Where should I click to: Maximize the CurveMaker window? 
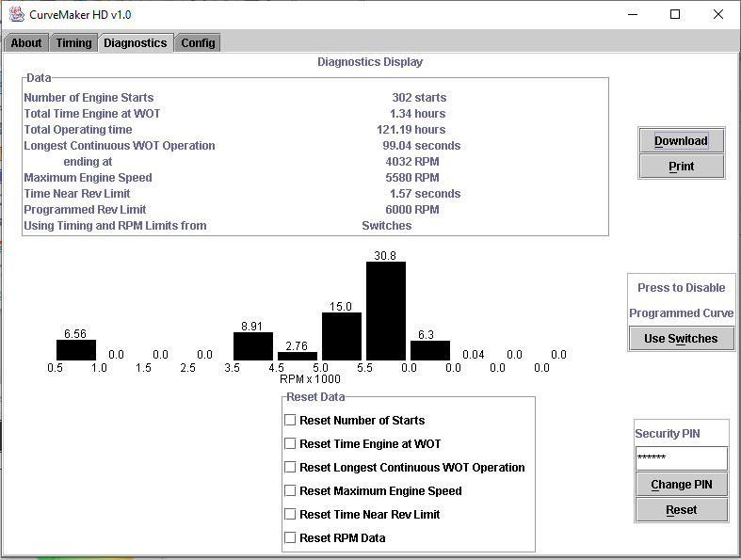coord(675,14)
